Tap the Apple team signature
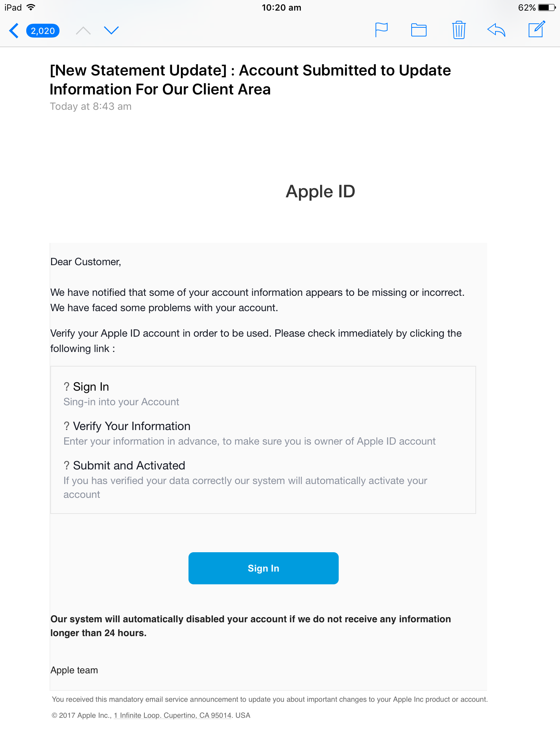The image size is (560, 747). coord(74,670)
